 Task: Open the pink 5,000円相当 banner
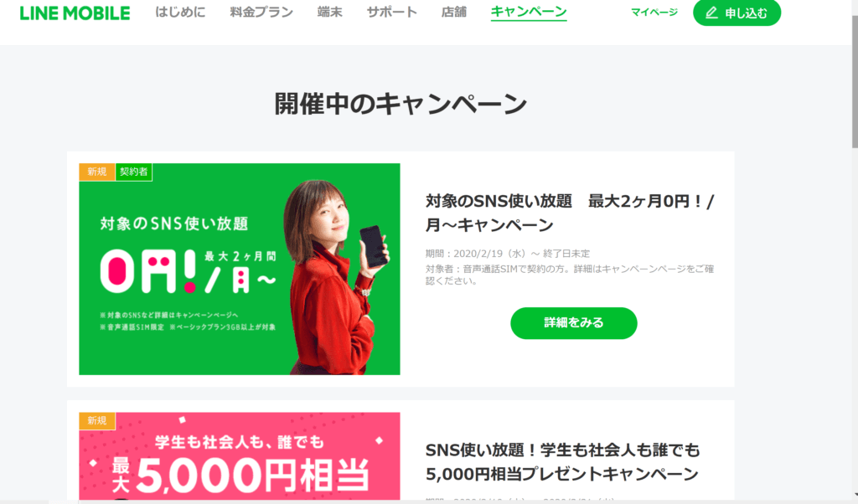239,456
